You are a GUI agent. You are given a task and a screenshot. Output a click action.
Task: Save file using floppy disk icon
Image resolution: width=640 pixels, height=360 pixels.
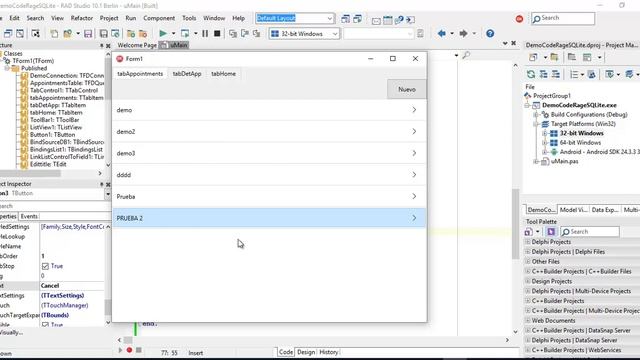tap(88, 34)
